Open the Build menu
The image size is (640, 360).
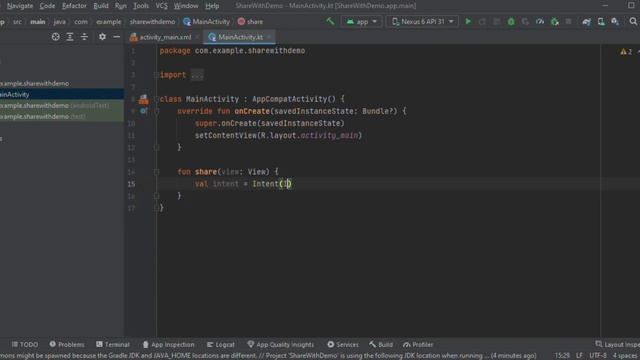tap(101, 6)
